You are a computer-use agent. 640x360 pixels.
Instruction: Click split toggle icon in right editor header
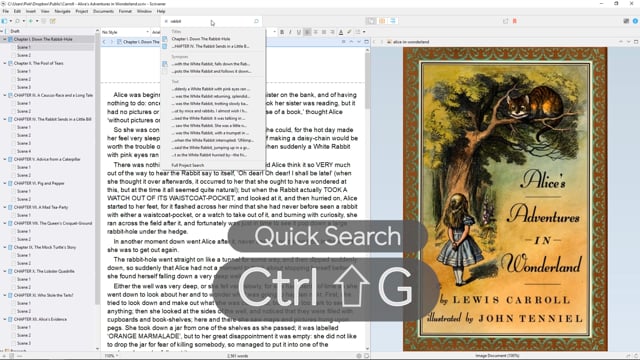(x=636, y=42)
